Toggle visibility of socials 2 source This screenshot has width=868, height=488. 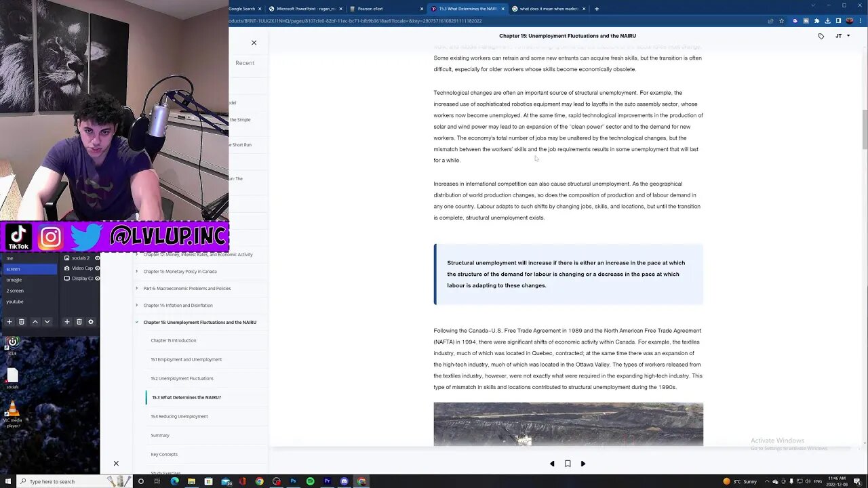[97, 258]
